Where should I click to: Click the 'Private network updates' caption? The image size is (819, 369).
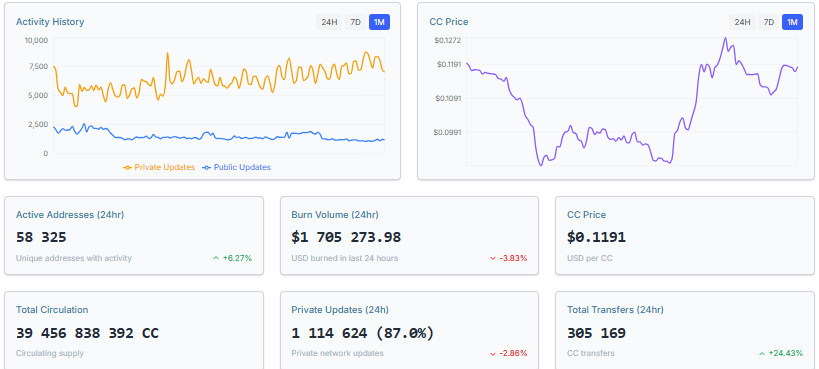pyautogui.click(x=337, y=354)
